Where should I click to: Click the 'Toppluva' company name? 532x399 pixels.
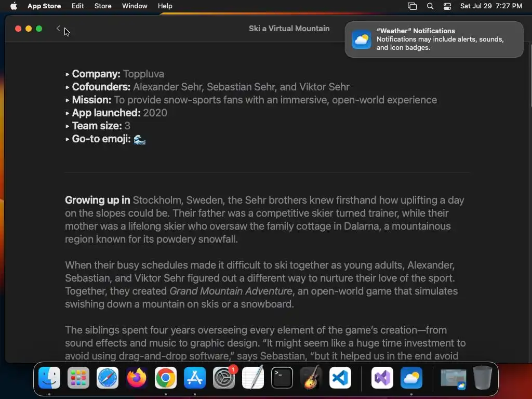click(143, 74)
